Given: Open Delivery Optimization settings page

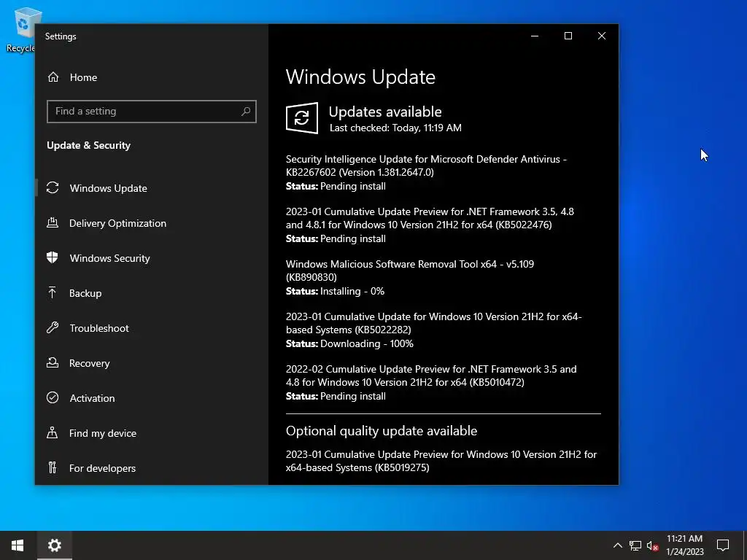Looking at the screenshot, I should (x=152, y=223).
